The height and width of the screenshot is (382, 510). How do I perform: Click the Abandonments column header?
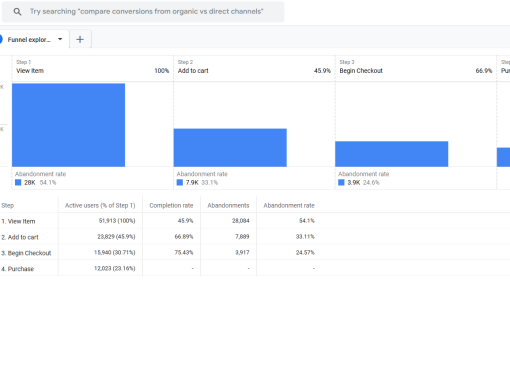click(228, 205)
